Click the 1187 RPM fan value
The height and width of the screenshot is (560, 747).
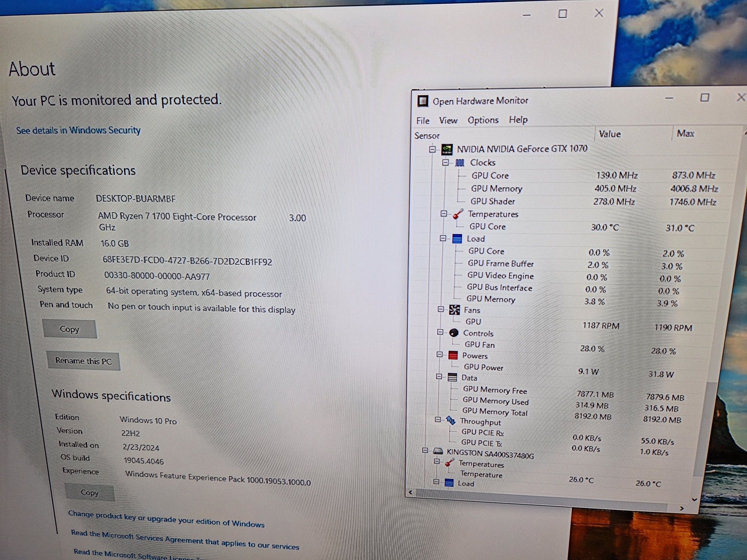tap(601, 326)
